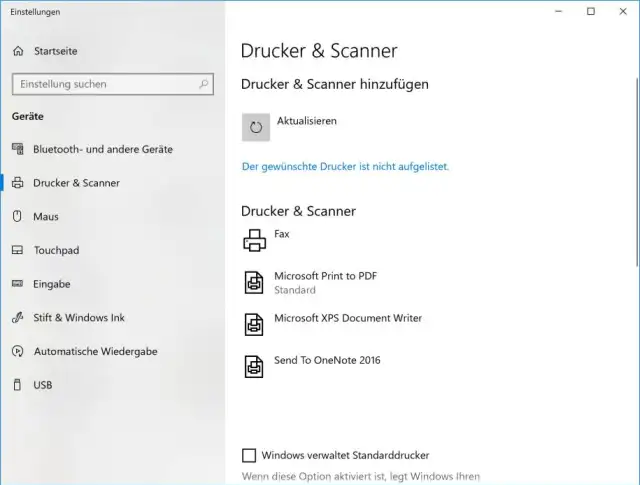Click the Fax printer icon
The width and height of the screenshot is (640, 485).
tap(254, 240)
